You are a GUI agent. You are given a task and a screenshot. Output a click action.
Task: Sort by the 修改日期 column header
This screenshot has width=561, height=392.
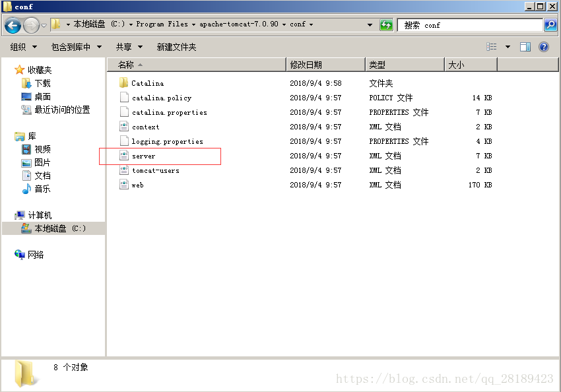coord(326,65)
